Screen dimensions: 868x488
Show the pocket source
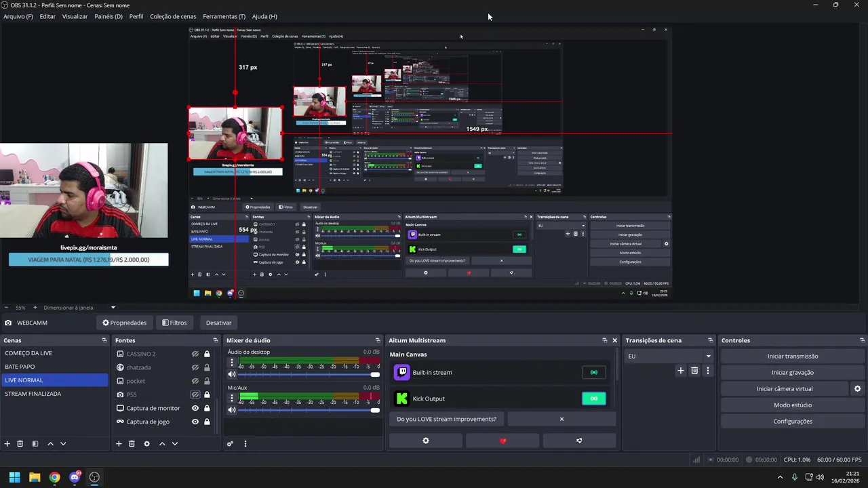pos(195,381)
